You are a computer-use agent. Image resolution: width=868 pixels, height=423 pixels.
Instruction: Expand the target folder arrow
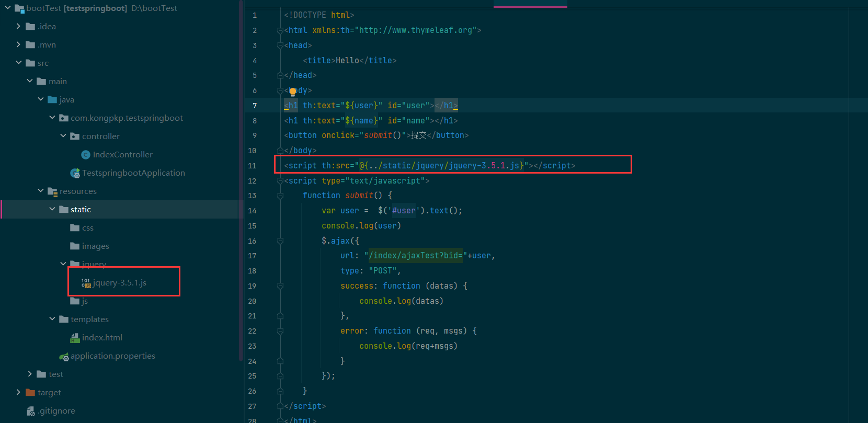coord(19,393)
